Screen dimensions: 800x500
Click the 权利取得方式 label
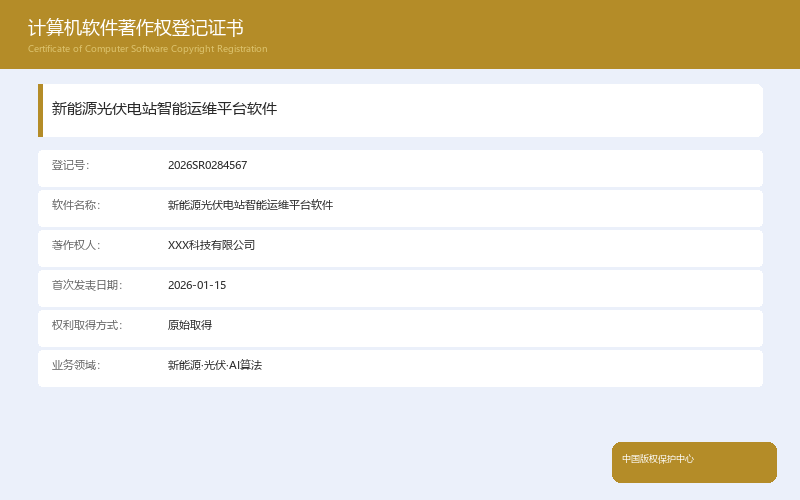click(87, 325)
